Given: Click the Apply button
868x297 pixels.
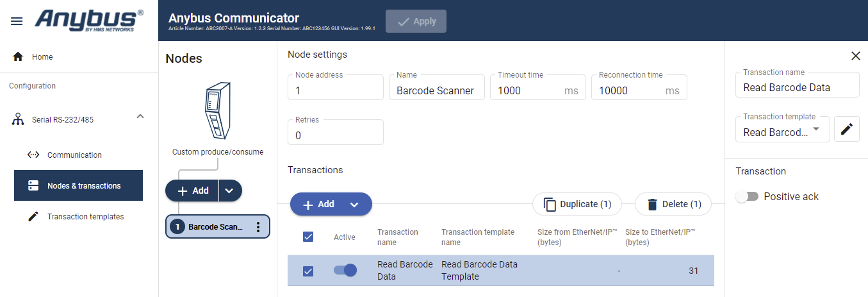Looking at the screenshot, I should click(416, 21).
